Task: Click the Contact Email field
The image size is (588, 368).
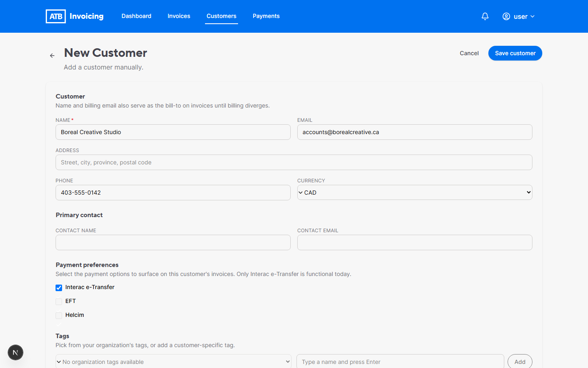Action: point(415,242)
